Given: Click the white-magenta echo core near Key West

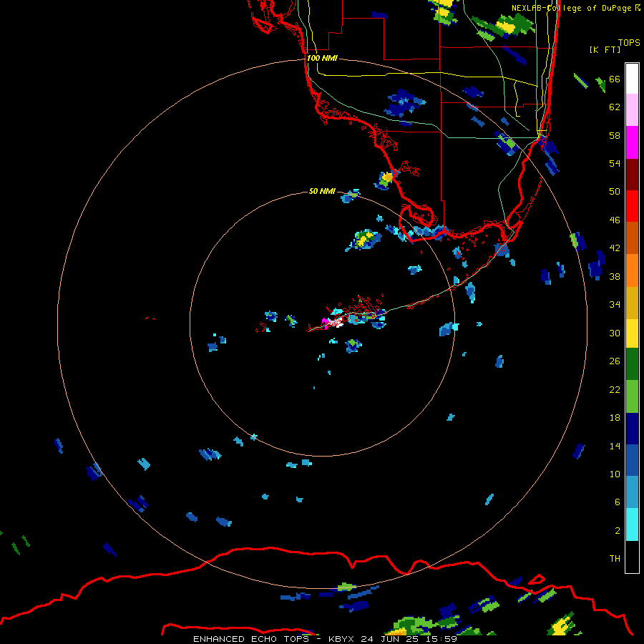Looking at the screenshot, I should (x=333, y=322).
